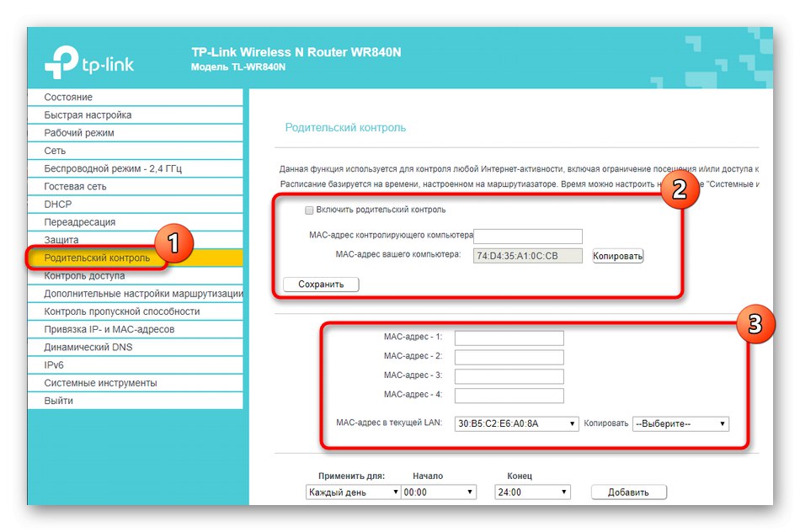This screenshot has height=532, width=800.
Task: Select Родительский контроль menu item
Action: (136, 258)
